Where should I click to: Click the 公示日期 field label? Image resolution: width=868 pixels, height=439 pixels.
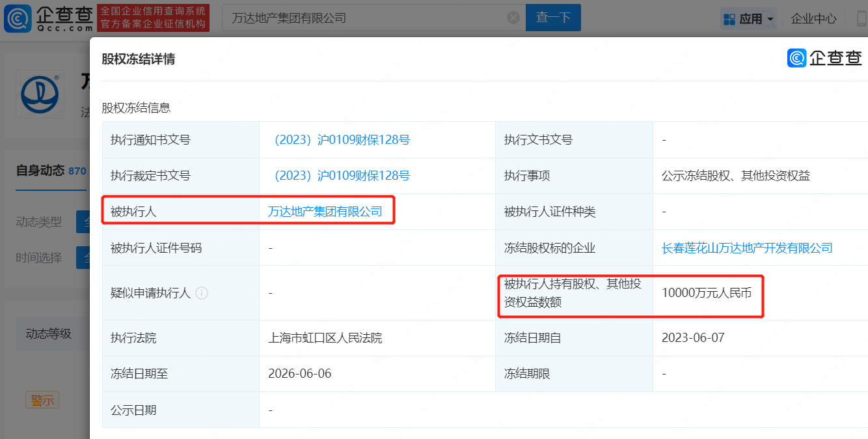(x=133, y=410)
